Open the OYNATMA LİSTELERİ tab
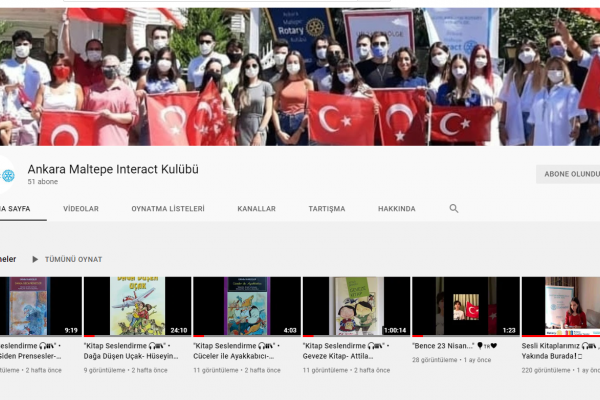The image size is (600, 400). point(168,209)
